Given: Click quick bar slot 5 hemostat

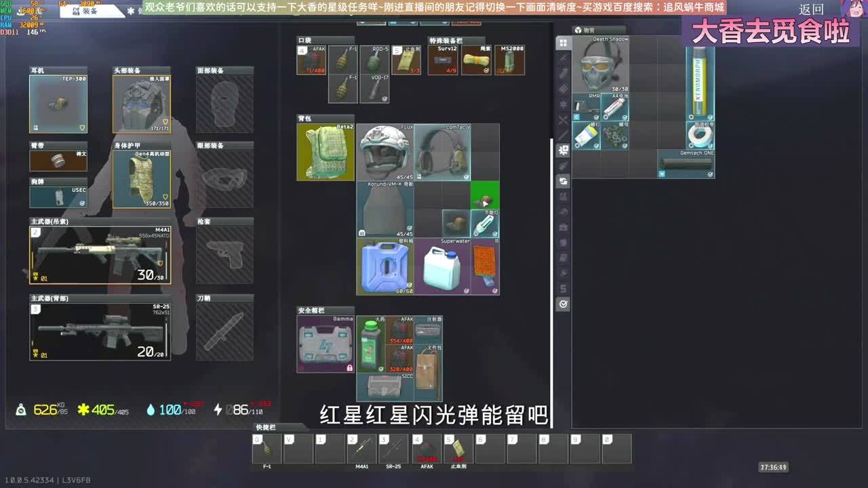Looking at the screenshot, I should point(458,449).
